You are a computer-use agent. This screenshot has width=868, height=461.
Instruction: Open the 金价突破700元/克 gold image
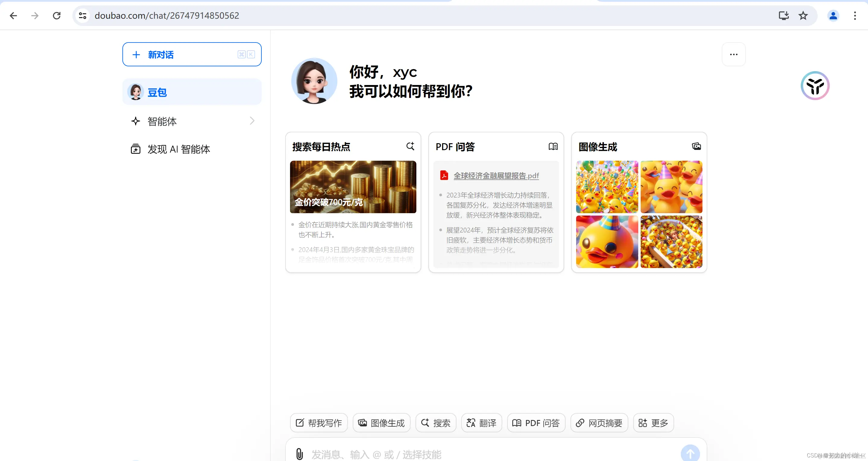pyautogui.click(x=353, y=187)
